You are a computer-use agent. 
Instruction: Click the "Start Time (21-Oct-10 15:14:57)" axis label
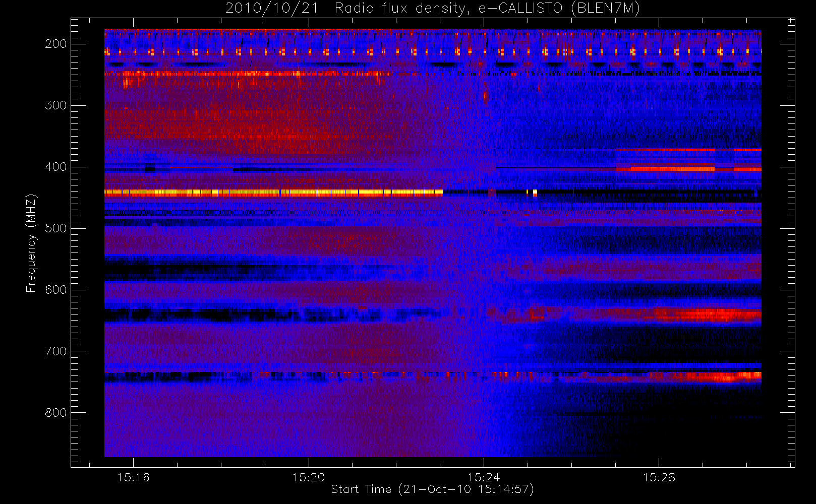(x=432, y=489)
